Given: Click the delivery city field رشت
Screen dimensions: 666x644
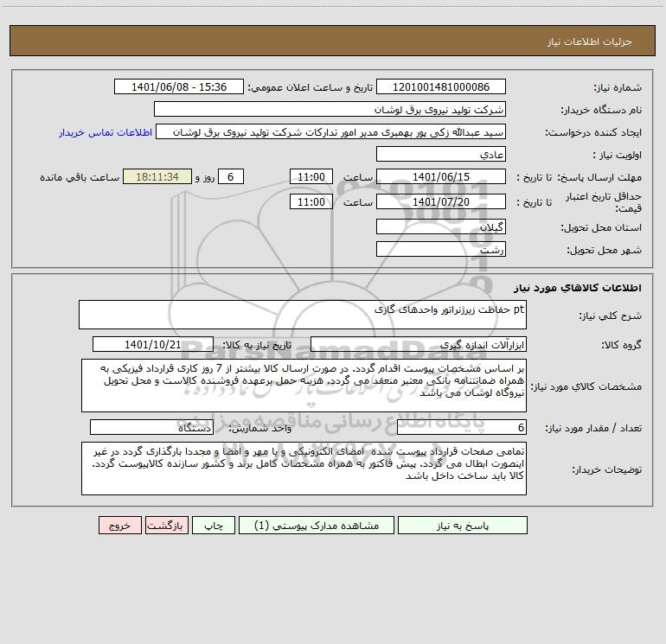Looking at the screenshot, I should pos(441,249).
